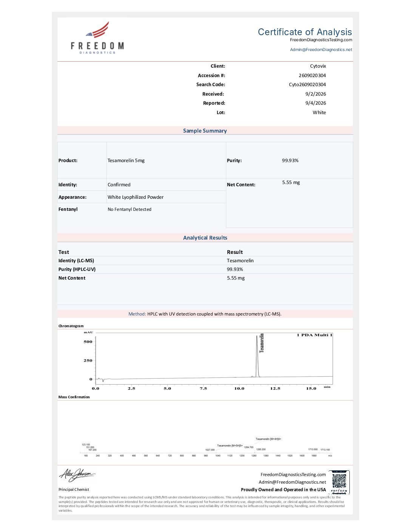Click the Alex Johnson signature image
Image resolution: width=411 pixels, height=532 pixels.
(x=77, y=475)
